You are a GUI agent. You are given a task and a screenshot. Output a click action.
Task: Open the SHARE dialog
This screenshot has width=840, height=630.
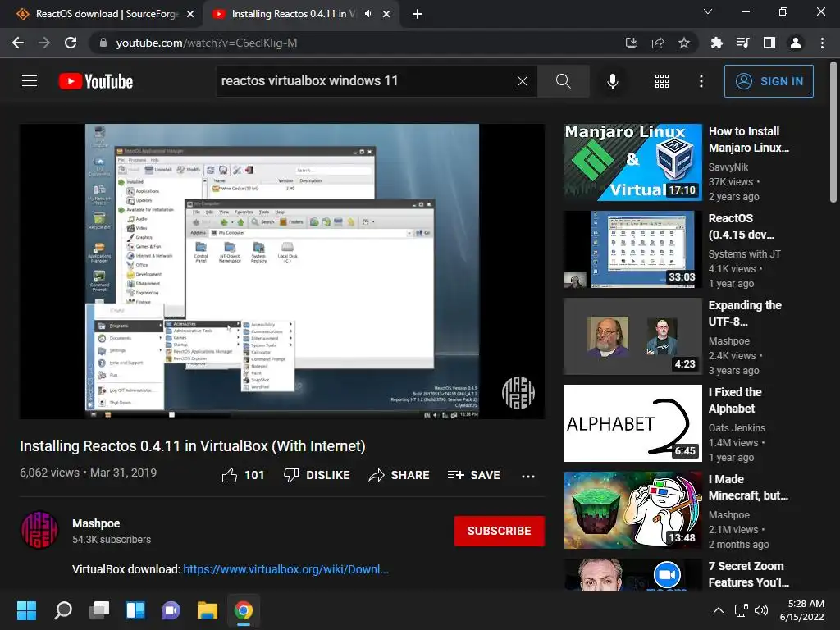[399, 475]
